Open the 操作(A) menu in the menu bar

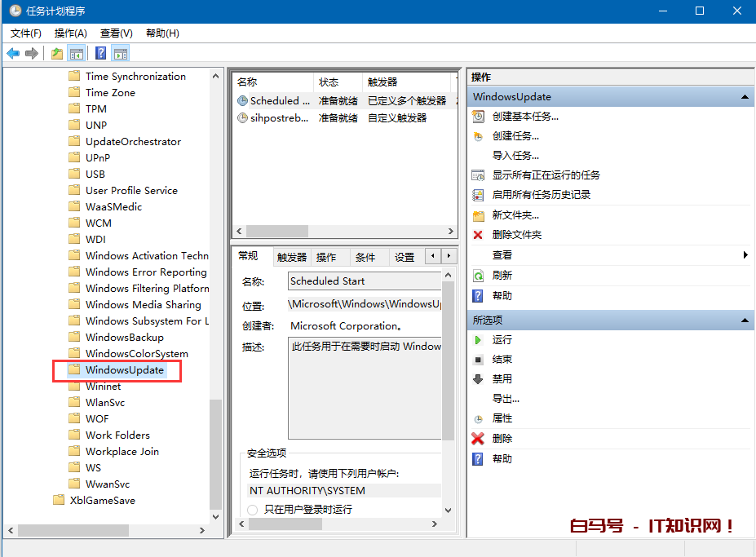[x=70, y=33]
